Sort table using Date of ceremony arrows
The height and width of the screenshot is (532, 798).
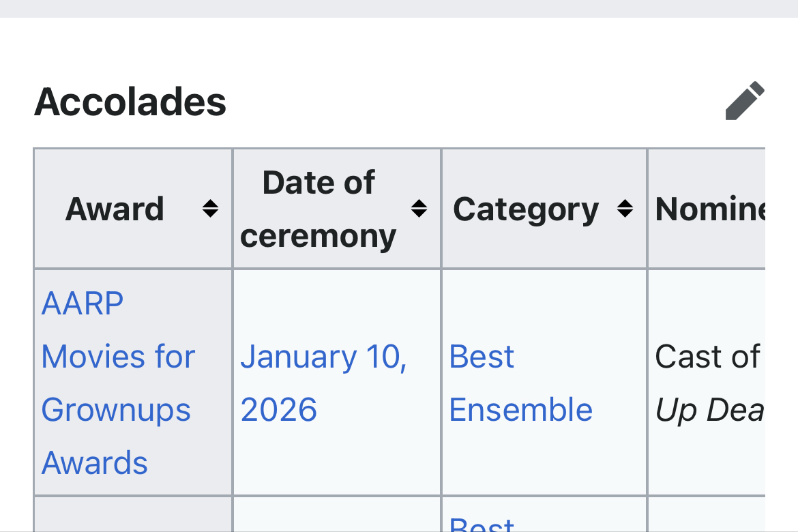[x=419, y=209]
